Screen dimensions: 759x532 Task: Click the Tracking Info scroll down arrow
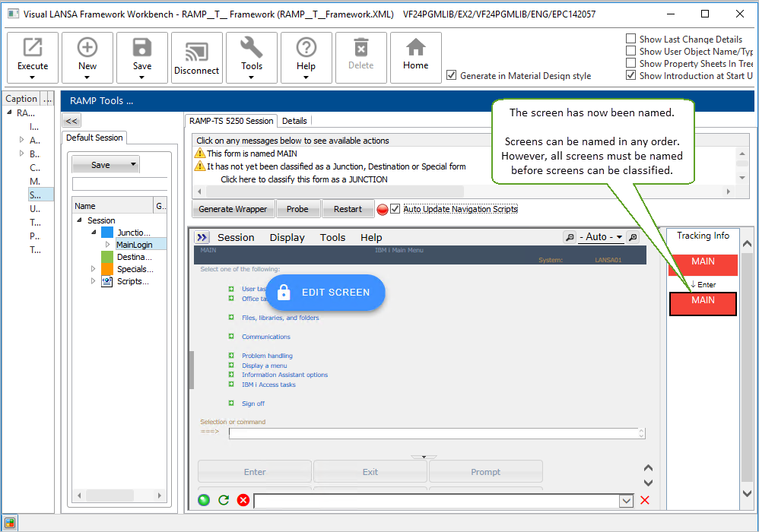pos(747,494)
